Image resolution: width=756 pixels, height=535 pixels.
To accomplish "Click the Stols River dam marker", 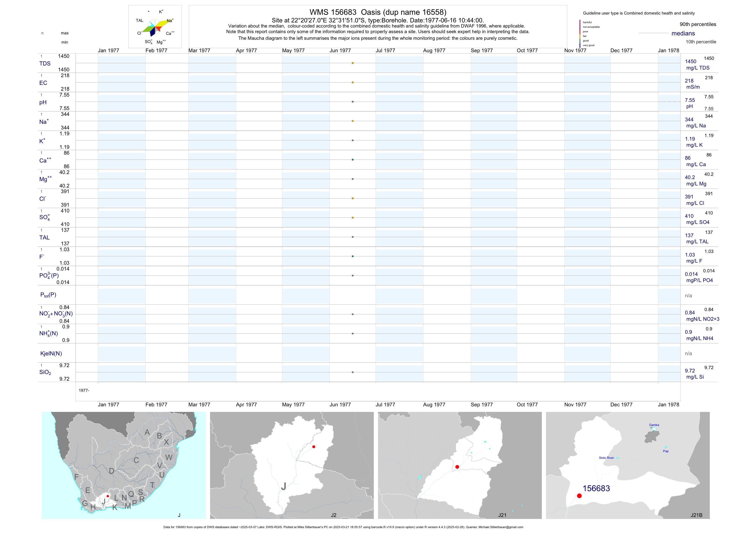I will tap(617, 458).
